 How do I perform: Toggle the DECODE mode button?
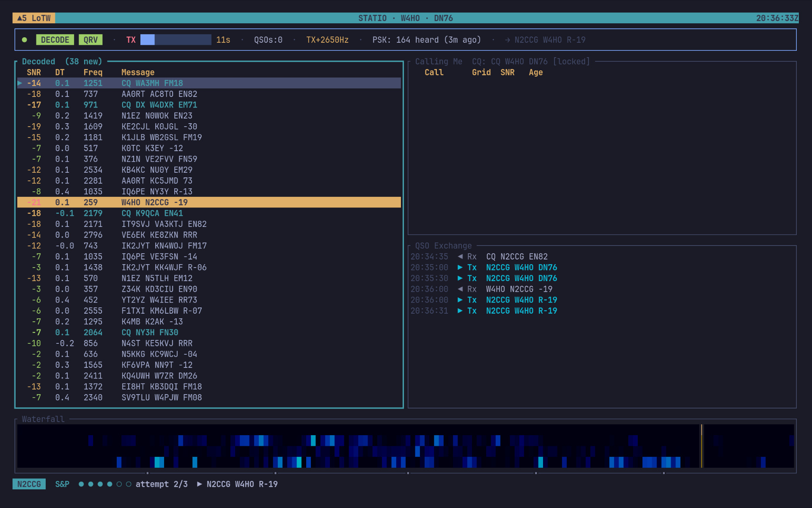[55, 40]
